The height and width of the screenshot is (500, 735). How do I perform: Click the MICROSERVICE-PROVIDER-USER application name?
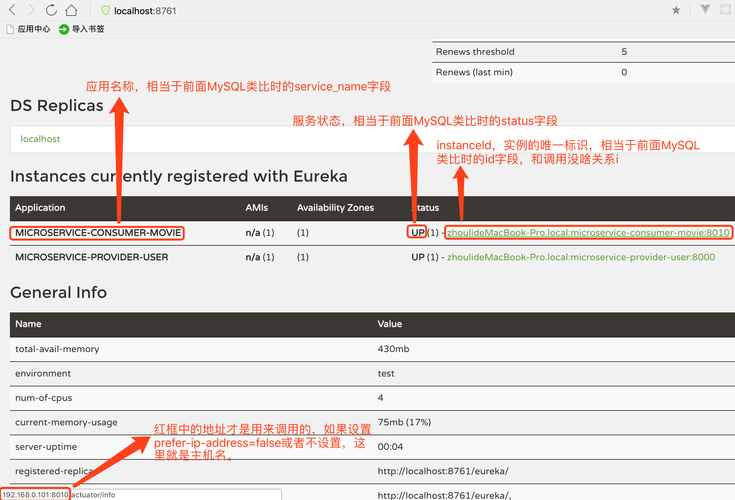(91, 257)
